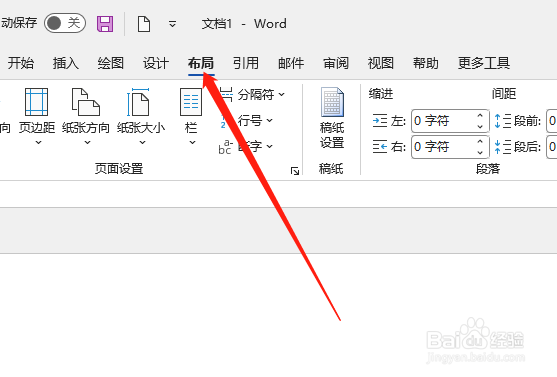Click the 缩进 heading text

tap(381, 94)
